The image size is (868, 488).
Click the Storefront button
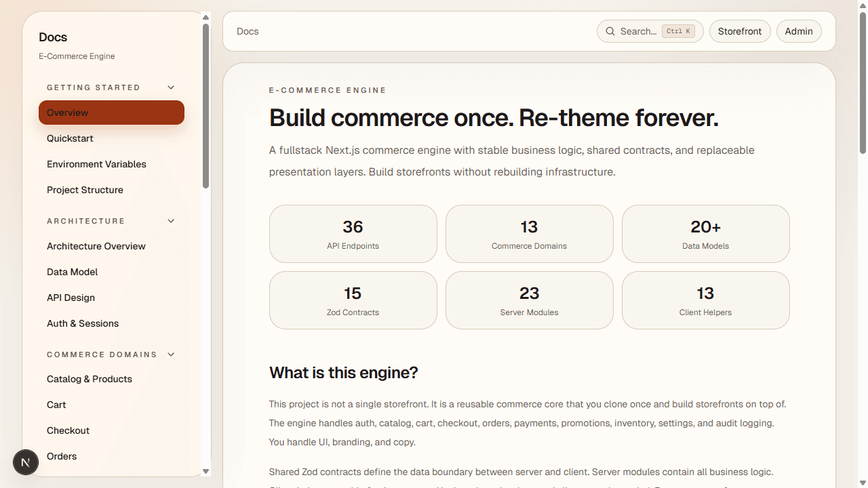coord(740,31)
